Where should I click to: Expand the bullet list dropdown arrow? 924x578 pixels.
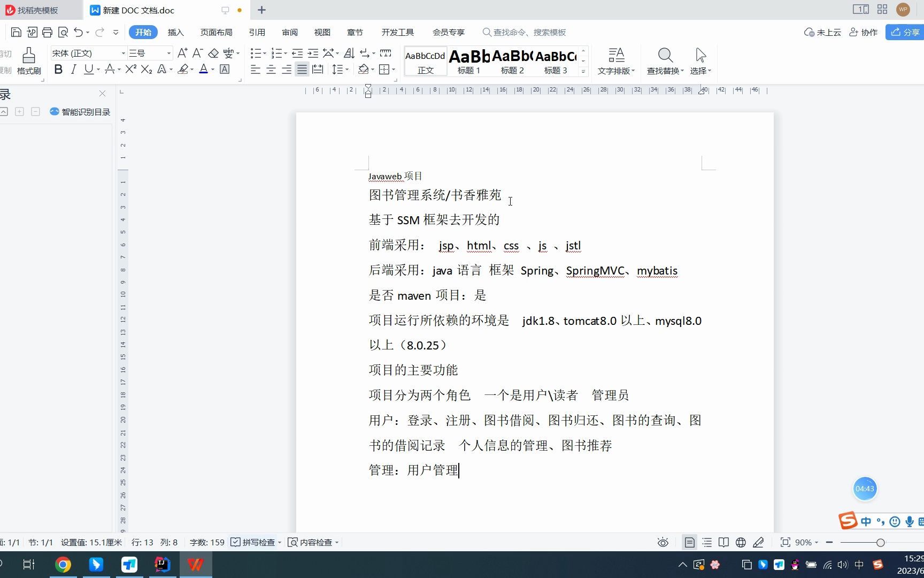(265, 53)
